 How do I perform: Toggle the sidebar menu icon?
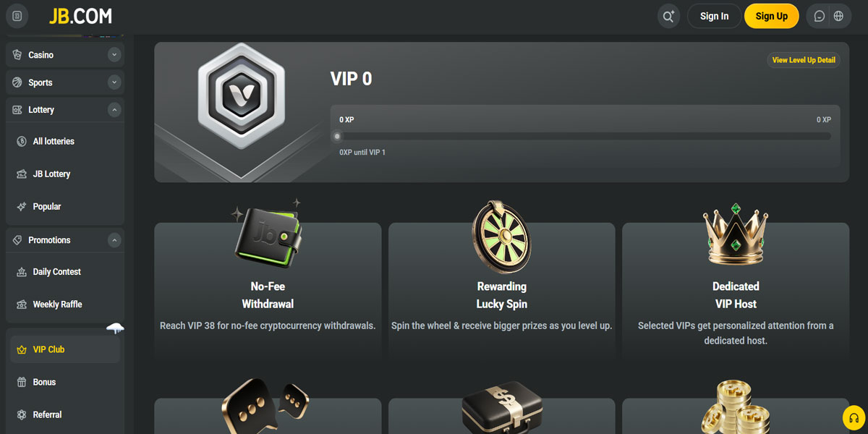[17, 16]
